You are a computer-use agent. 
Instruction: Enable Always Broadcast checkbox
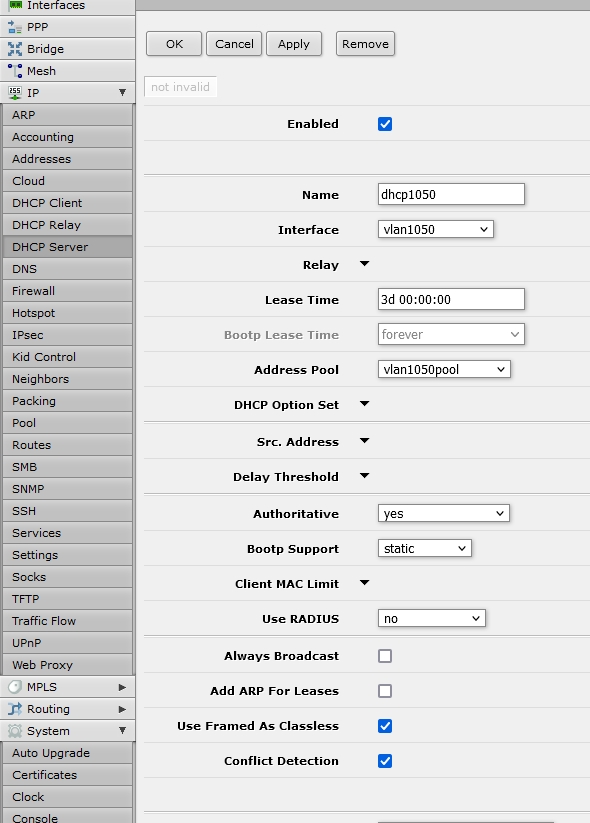coord(385,656)
